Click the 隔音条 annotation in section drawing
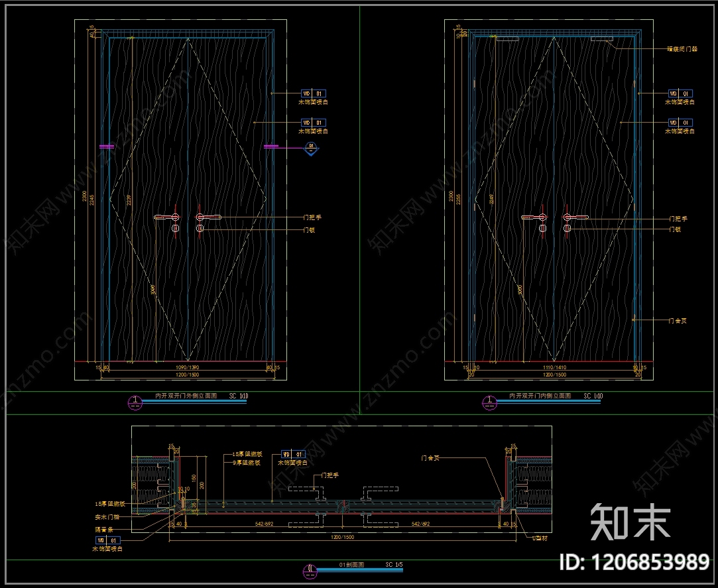The width and height of the screenshot is (718, 588). [x=104, y=529]
